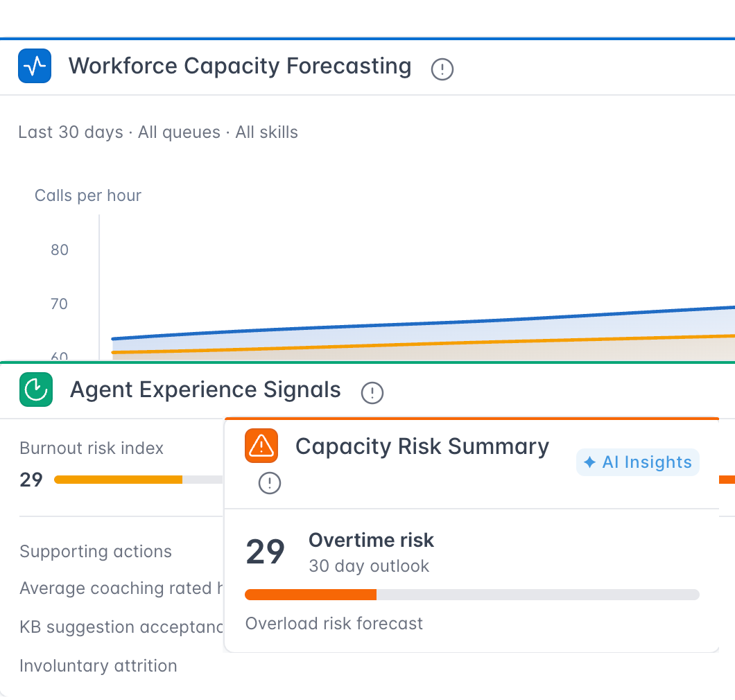Click the Burnout risk index progress bar

point(139,480)
